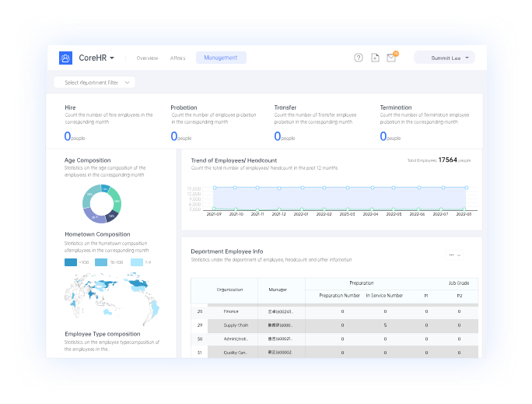Open the Select department filter dropdown
Screen dimensions: 532x404
[94, 83]
